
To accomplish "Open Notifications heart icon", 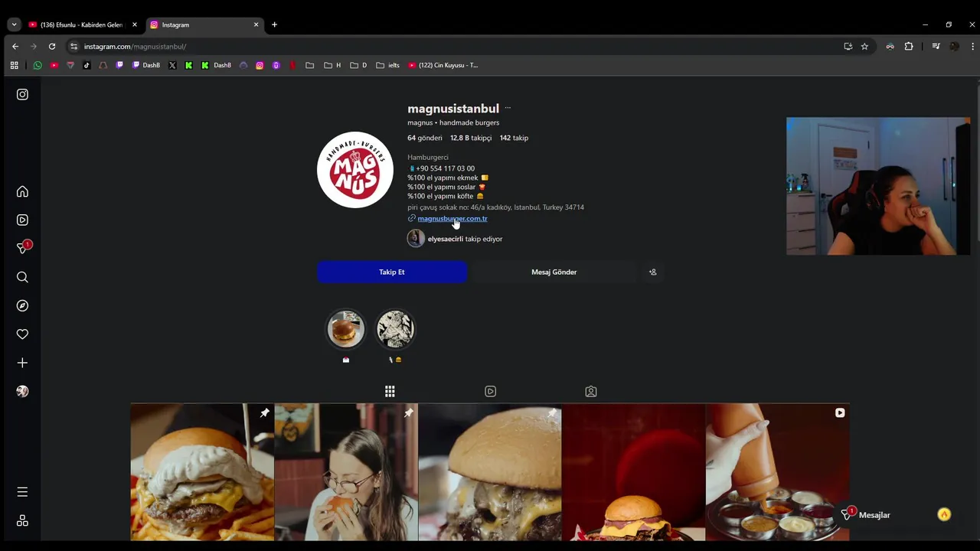I will 22,334.
